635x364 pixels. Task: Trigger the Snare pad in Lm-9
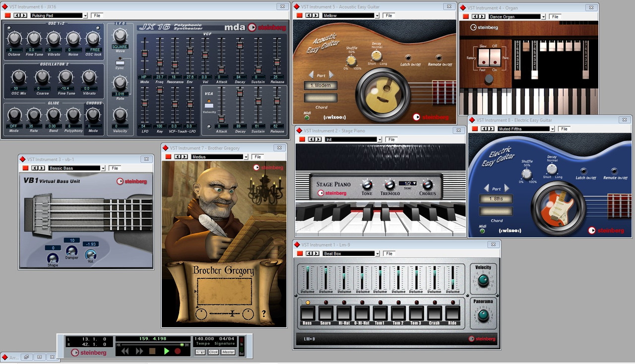(325, 313)
